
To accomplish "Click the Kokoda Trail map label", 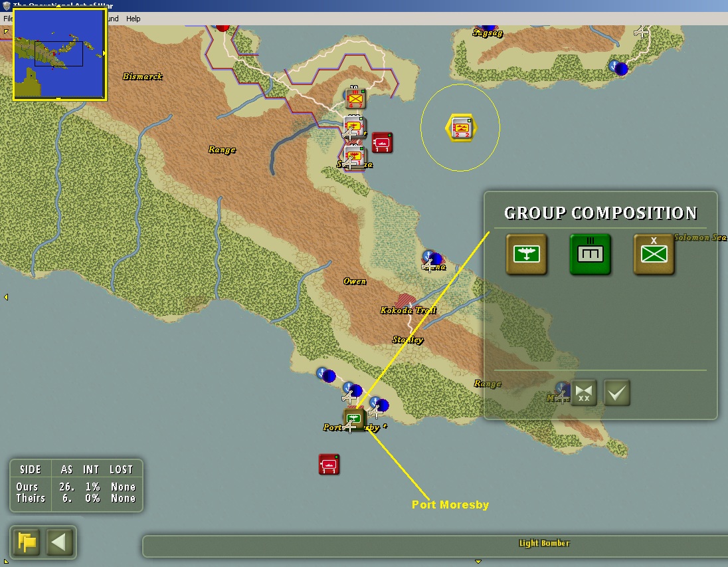I will 408,310.
